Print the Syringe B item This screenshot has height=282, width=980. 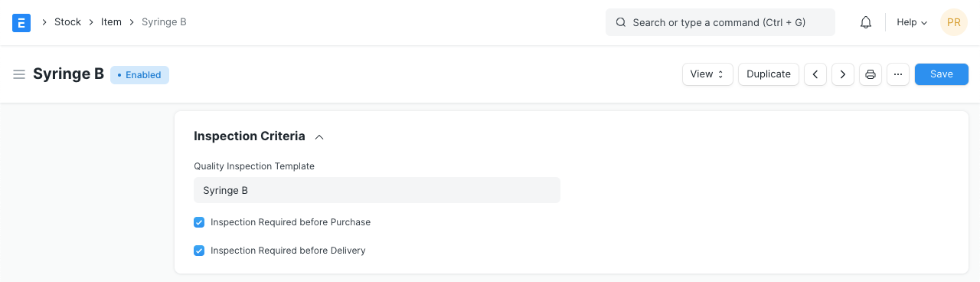[x=871, y=74]
